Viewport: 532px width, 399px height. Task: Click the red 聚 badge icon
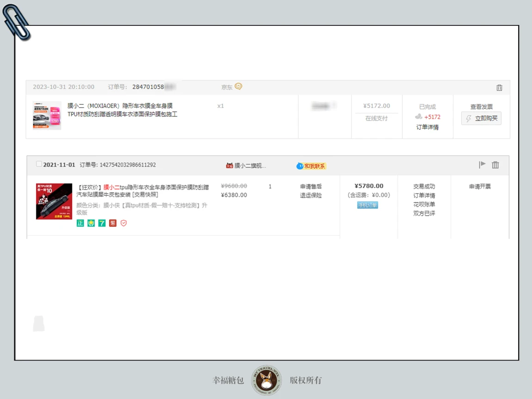tap(112, 223)
